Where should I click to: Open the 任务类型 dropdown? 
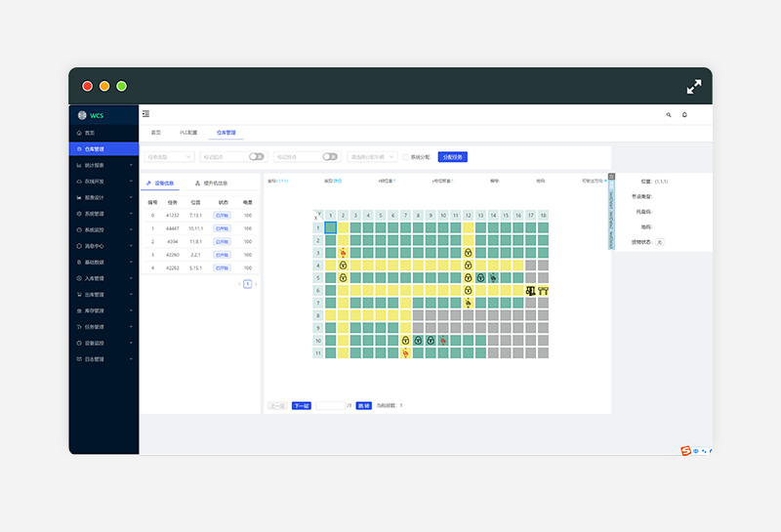click(x=169, y=156)
